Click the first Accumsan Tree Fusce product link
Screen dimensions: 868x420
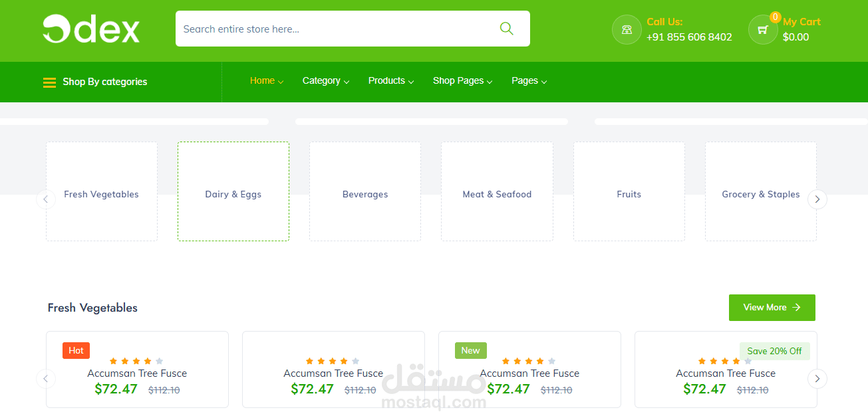[x=137, y=373]
